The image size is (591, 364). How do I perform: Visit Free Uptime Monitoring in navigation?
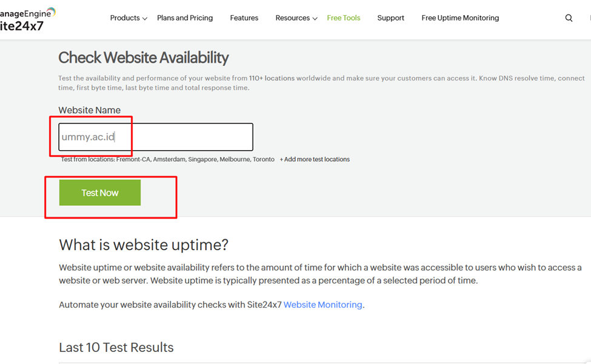[460, 18]
